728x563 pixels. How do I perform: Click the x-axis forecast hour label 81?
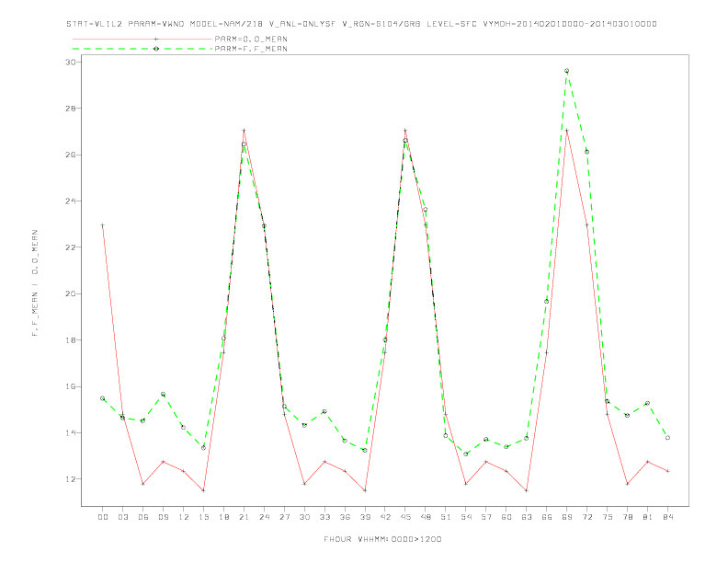(648, 517)
